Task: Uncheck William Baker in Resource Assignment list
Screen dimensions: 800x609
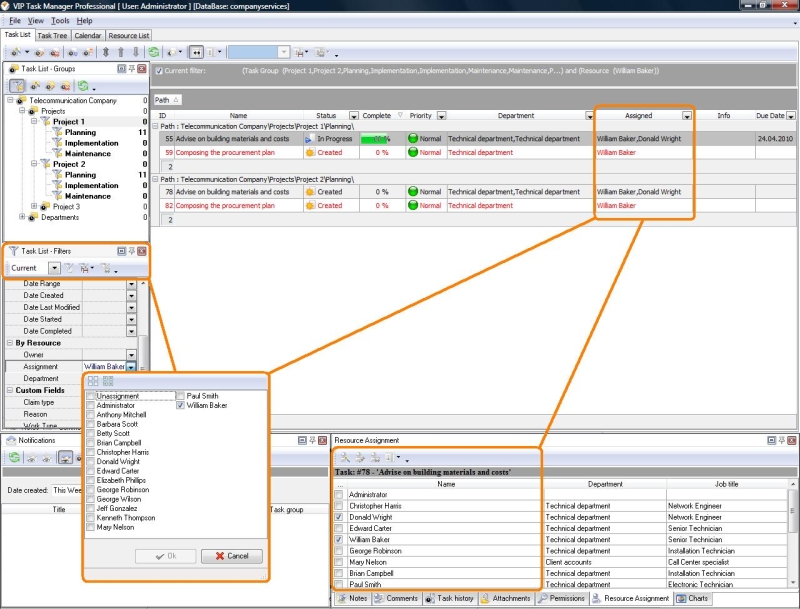Action: point(339,540)
